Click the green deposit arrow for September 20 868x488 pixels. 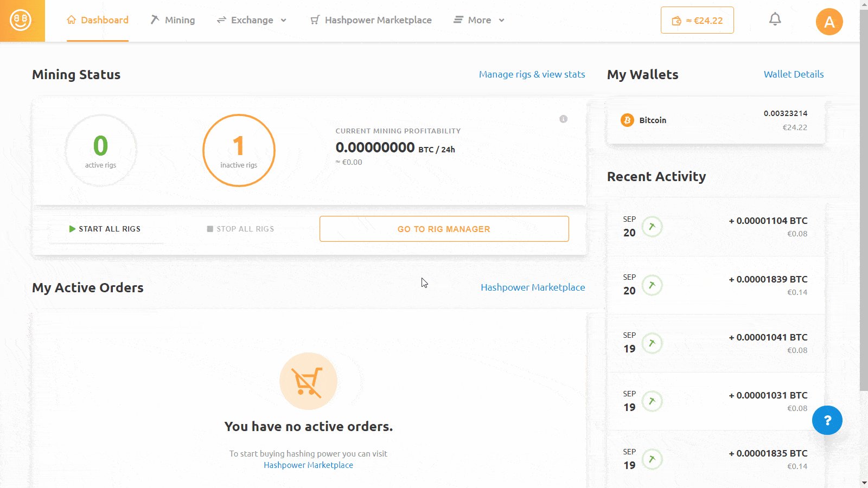[x=652, y=227]
